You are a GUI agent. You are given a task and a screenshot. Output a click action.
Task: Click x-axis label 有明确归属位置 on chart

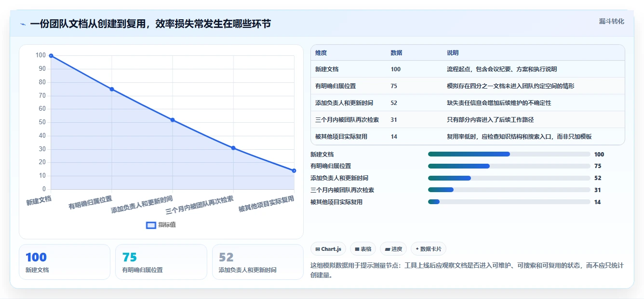(91, 203)
